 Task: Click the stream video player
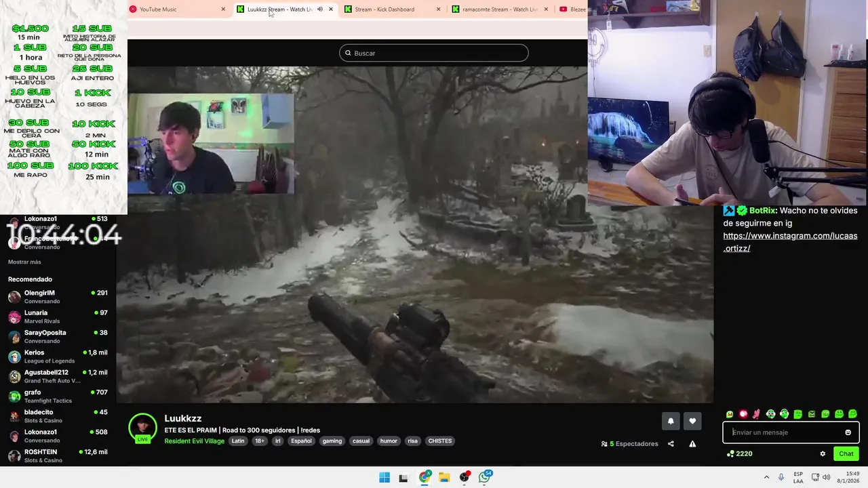click(415, 235)
